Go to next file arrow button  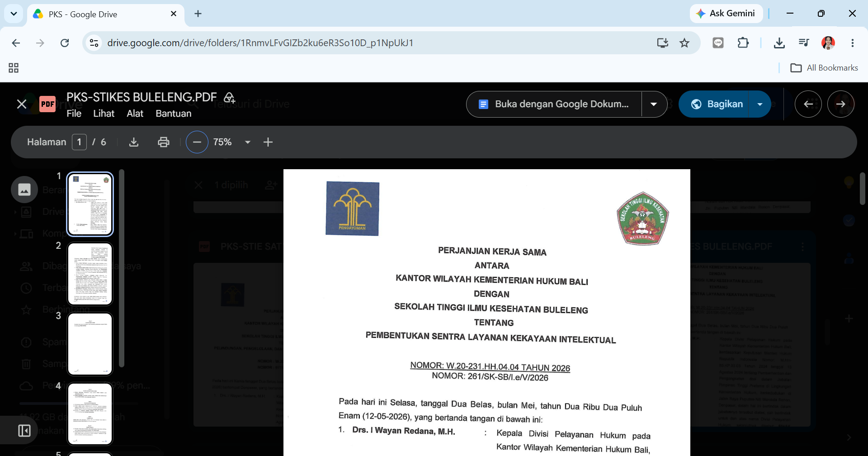click(x=841, y=104)
